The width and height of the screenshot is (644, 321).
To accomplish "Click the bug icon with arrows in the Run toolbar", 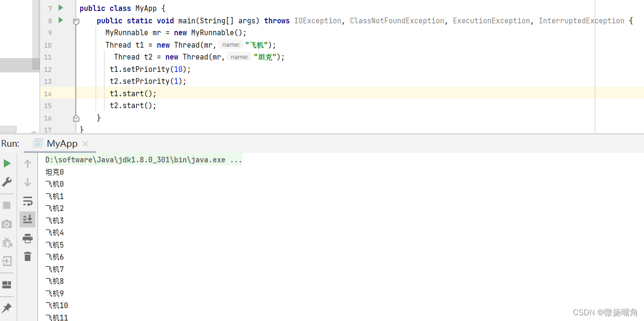I will 7,243.
